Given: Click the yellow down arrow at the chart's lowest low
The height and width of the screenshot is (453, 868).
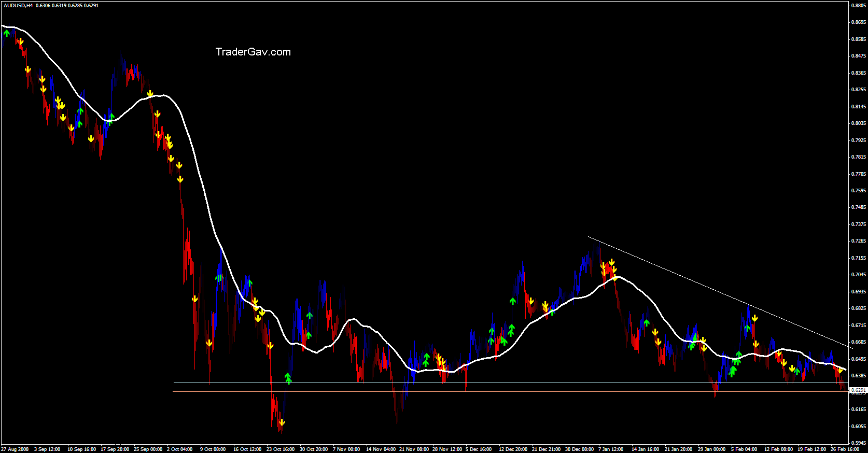Looking at the screenshot, I should (282, 422).
